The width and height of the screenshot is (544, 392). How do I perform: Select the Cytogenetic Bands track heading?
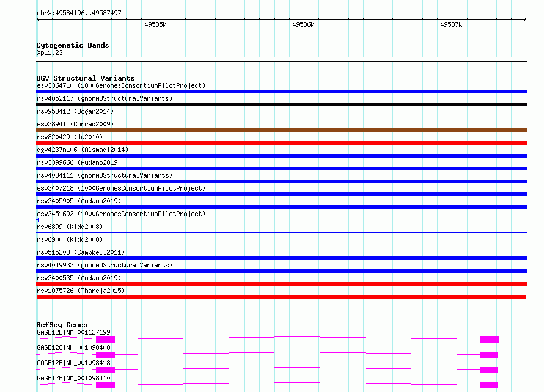click(73, 45)
